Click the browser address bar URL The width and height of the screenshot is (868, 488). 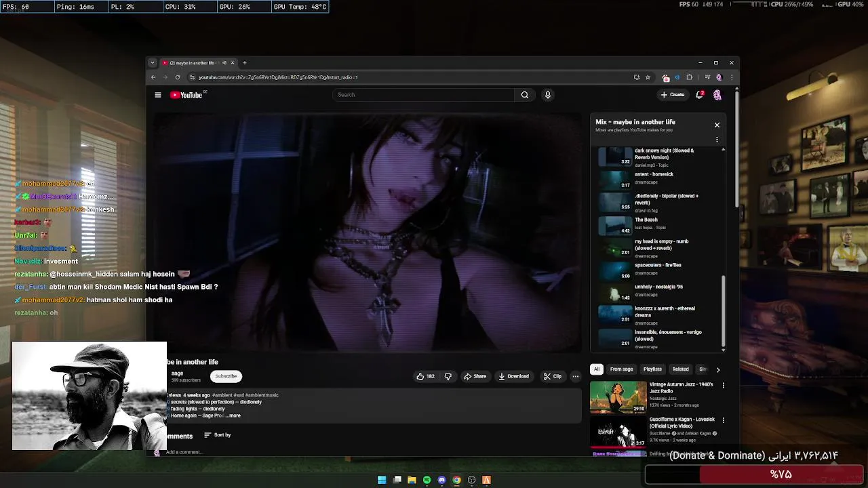click(x=278, y=77)
